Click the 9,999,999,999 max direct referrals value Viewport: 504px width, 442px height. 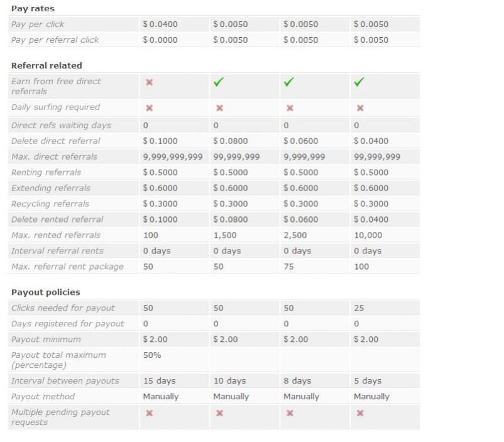(x=173, y=157)
